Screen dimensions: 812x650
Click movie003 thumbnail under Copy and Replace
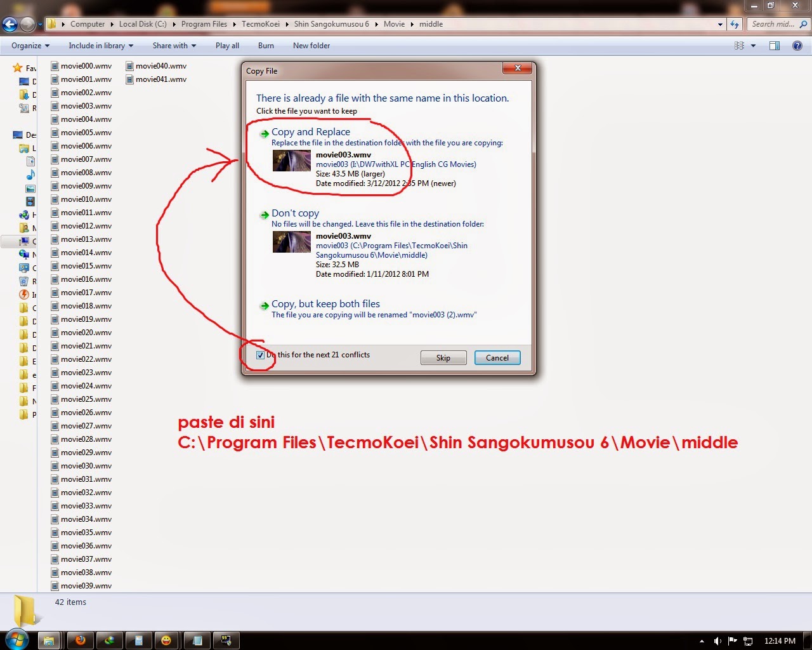[x=291, y=161]
